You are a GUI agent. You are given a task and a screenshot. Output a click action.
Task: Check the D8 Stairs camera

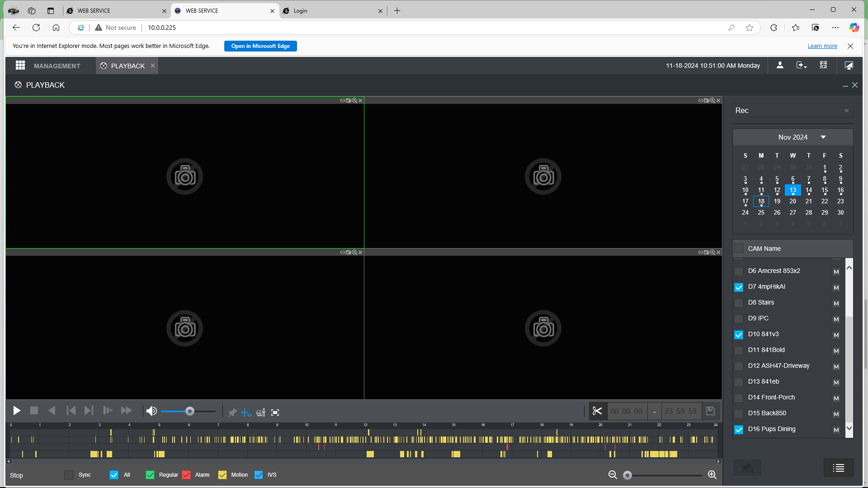click(739, 303)
